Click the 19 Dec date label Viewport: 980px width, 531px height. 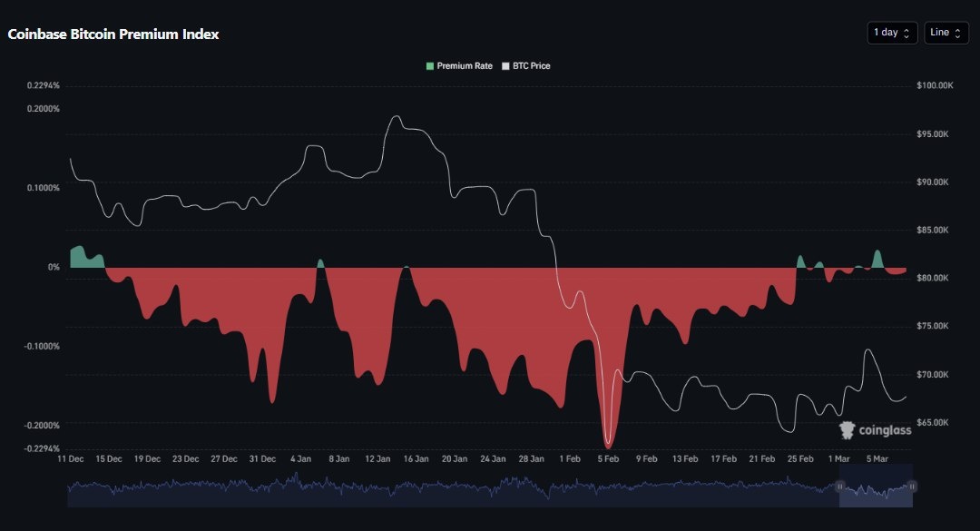pos(147,459)
